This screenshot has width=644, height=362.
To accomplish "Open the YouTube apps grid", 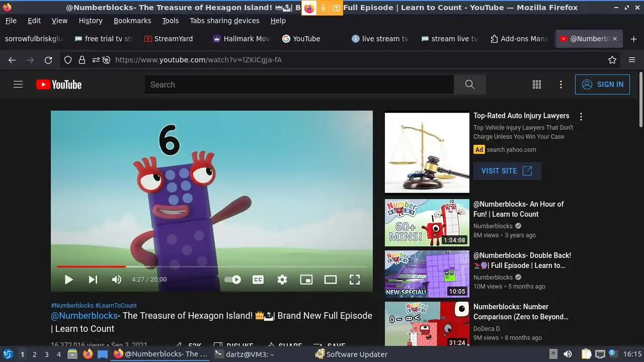I will pos(537,84).
